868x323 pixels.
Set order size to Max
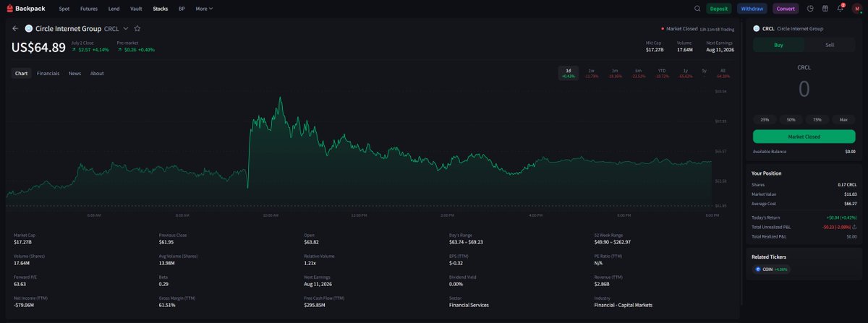point(843,119)
